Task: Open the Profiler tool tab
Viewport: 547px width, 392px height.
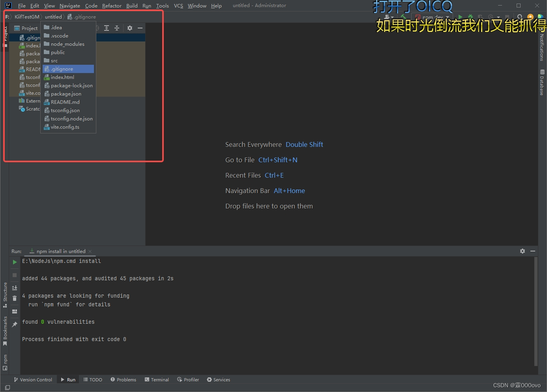Action: [188, 380]
